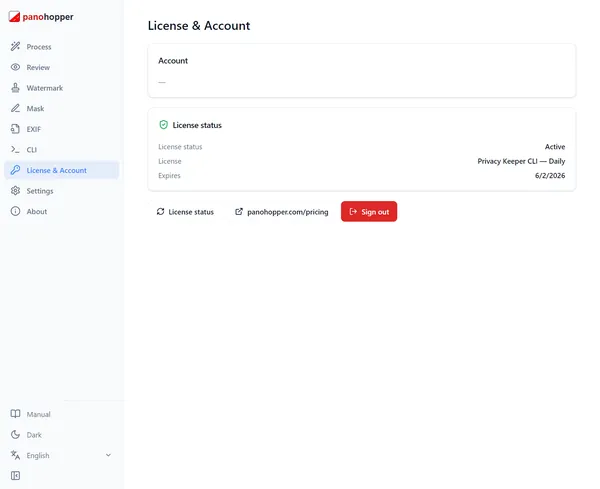Open the Manual link text
Viewport: 600px width, 489px height.
pos(38,414)
